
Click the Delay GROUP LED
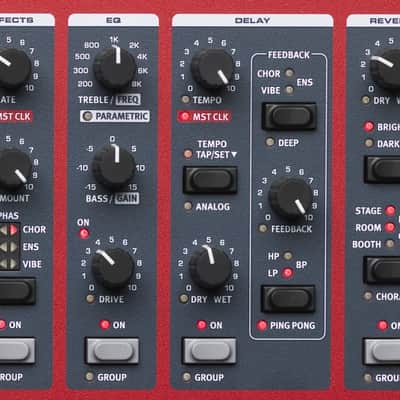187,377
